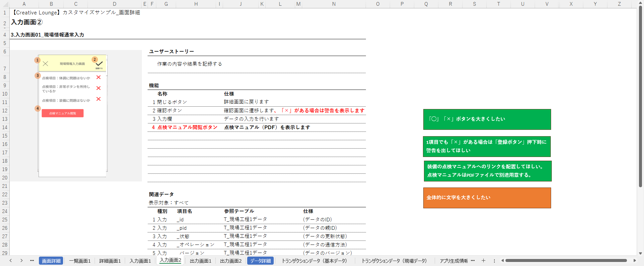Viewport: 644px width, 266px height.
Task: Click 閉じるボタン function row
Action: [x=257, y=102]
